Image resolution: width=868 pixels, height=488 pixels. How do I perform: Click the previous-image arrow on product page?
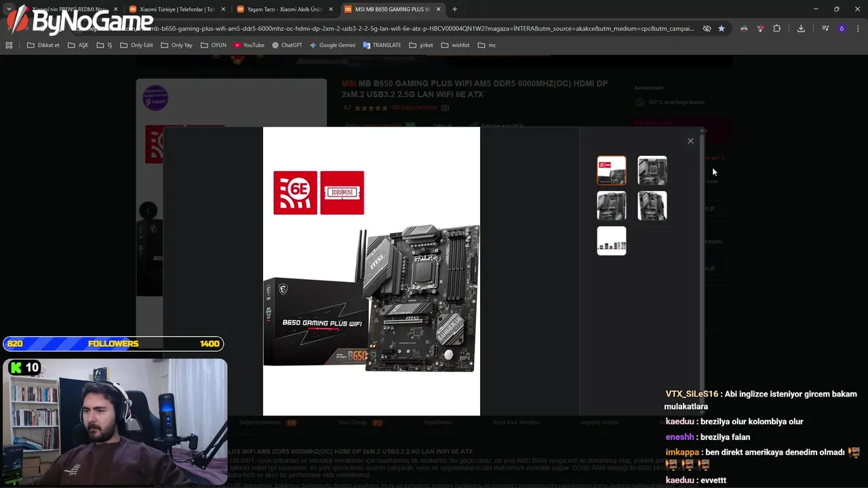click(149, 211)
